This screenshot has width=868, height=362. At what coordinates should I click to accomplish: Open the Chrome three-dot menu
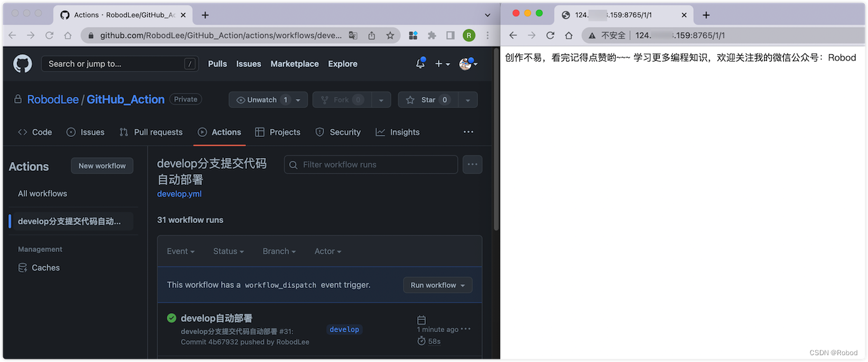pos(488,35)
